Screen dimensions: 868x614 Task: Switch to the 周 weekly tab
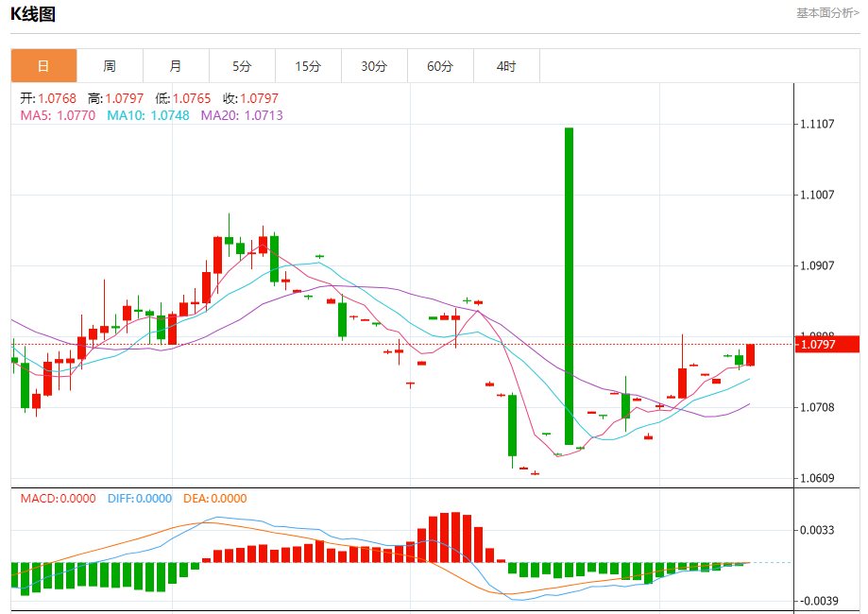110,66
